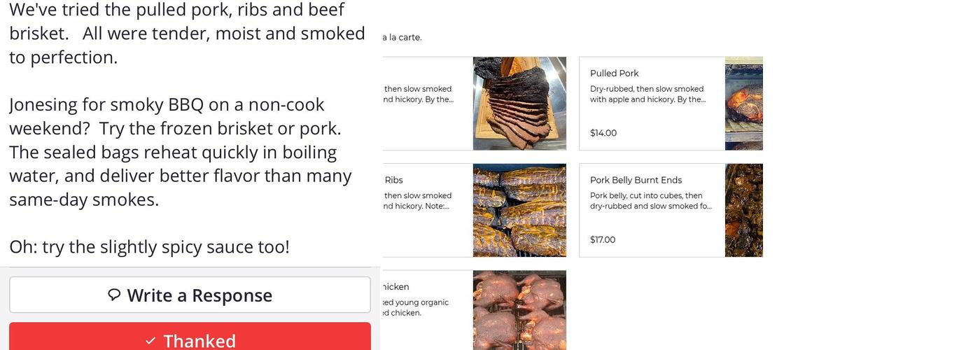This screenshot has height=350, width=980.
Task: Click the spicy sauce line of the review
Action: (x=149, y=246)
